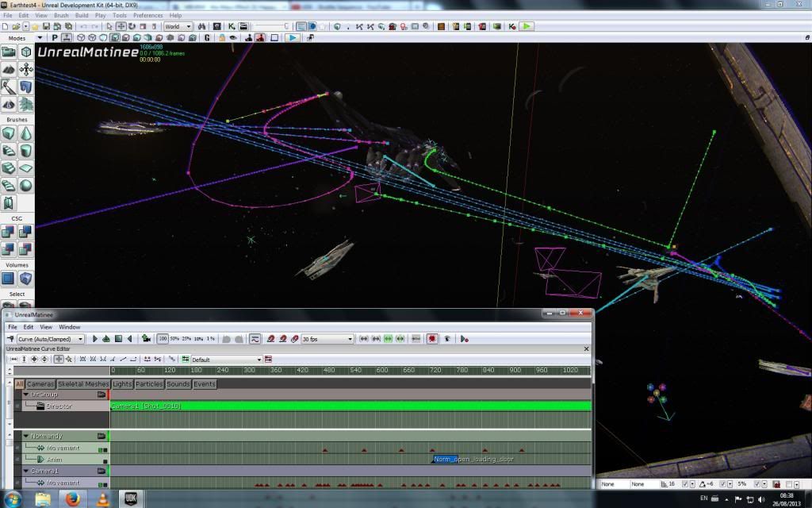
Task: Click the Sphere brush builder icon
Action: pyautogui.click(x=26, y=185)
